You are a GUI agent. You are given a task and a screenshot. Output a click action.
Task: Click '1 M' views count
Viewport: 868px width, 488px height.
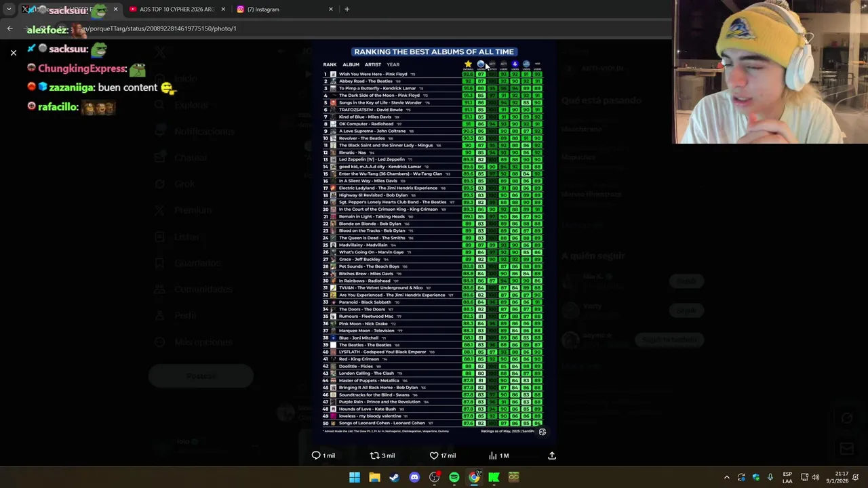504,455
